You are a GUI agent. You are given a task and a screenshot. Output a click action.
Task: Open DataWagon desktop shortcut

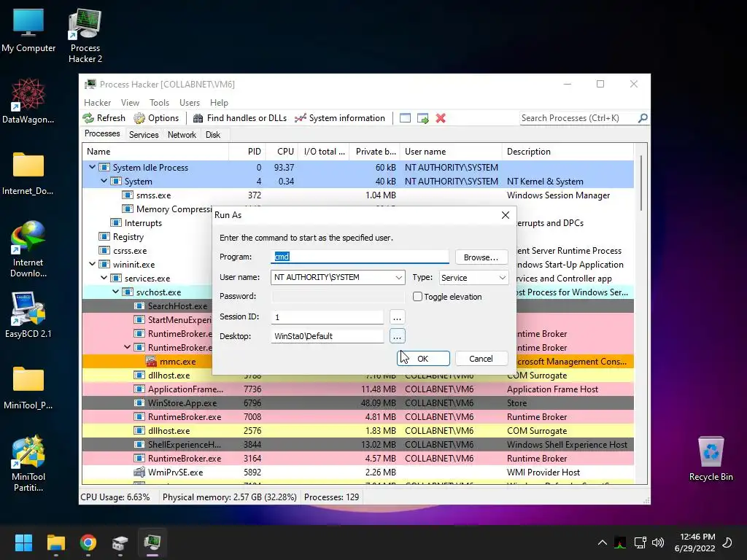(x=28, y=101)
